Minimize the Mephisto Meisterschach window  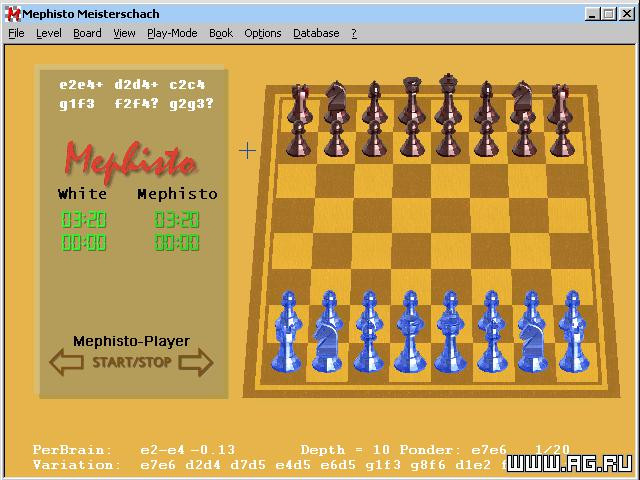click(x=592, y=14)
